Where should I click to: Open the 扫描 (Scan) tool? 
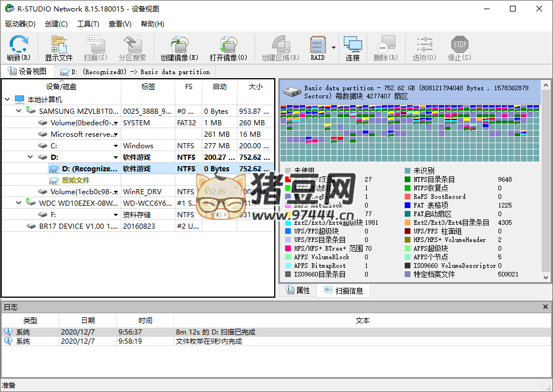click(95, 47)
